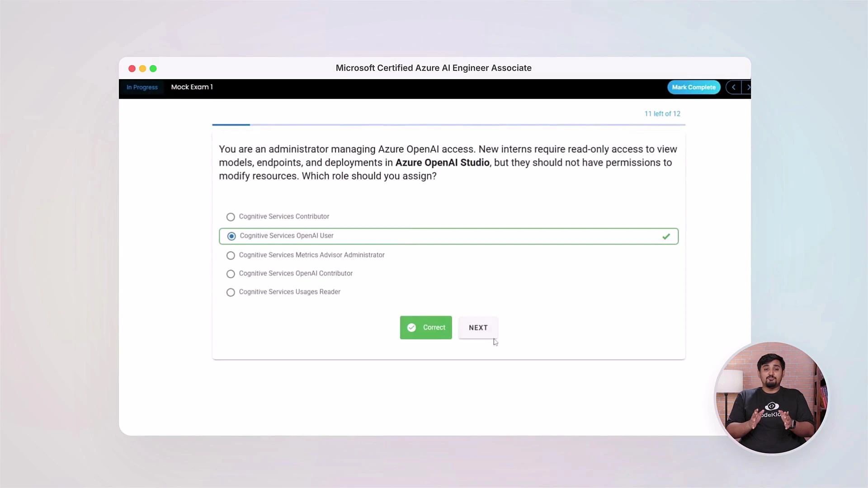
Task: Click the forward navigation arrow
Action: pos(749,87)
